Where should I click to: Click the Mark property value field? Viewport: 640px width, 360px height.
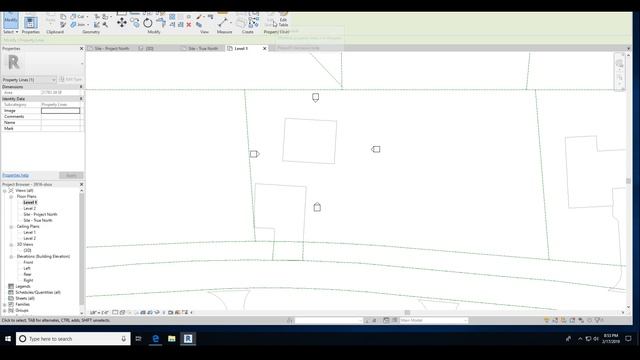coord(60,129)
